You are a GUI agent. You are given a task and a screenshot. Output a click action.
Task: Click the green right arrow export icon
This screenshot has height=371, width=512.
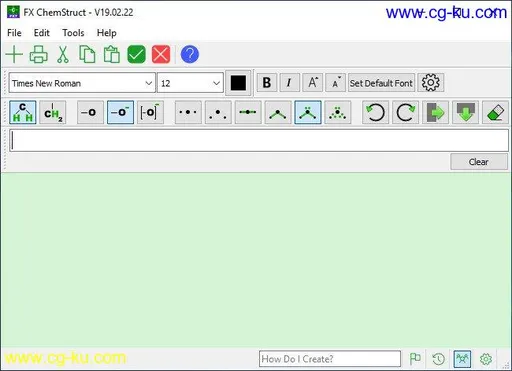(435, 112)
